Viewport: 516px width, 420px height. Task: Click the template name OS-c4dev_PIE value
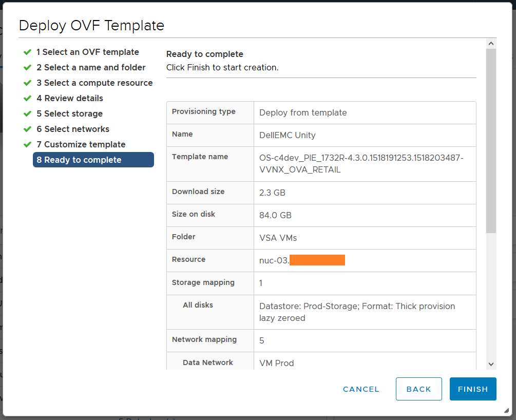pyautogui.click(x=361, y=164)
